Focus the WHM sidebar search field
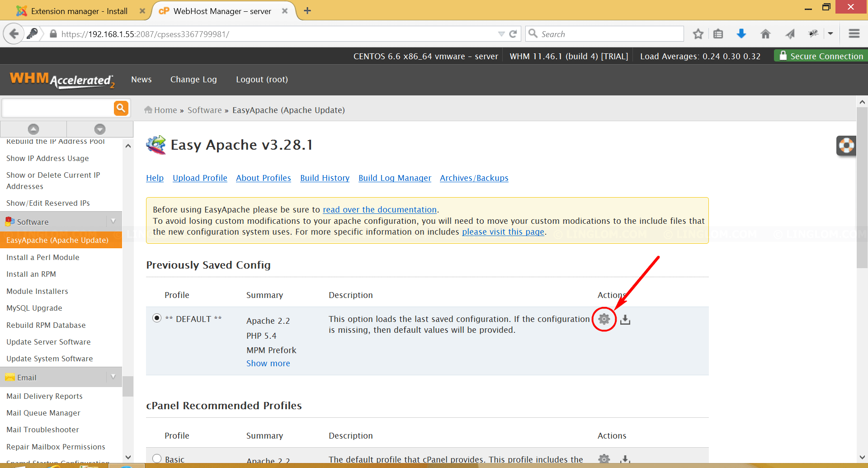Viewport: 868px width, 468px height. pos(58,109)
